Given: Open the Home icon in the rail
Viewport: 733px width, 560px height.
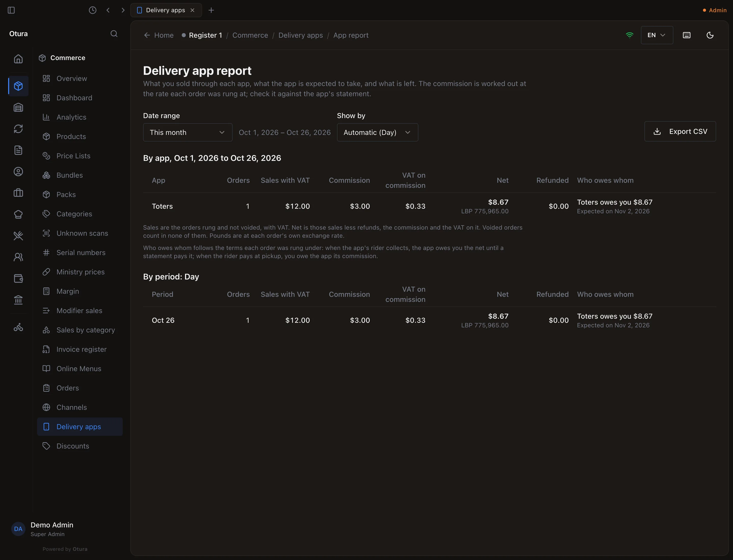Looking at the screenshot, I should [x=18, y=59].
